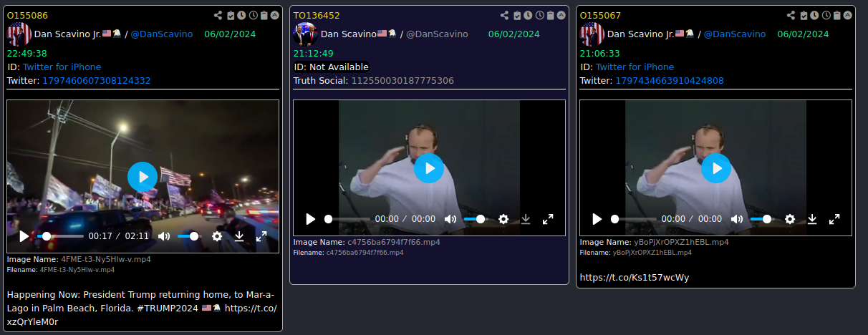Click image name 4FME-t3-Ny5HIw-v.mp4

pos(106,259)
